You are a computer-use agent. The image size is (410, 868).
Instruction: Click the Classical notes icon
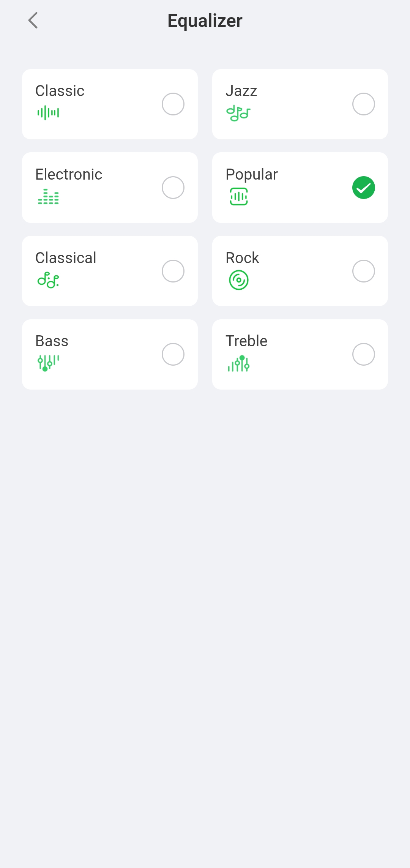point(48,280)
